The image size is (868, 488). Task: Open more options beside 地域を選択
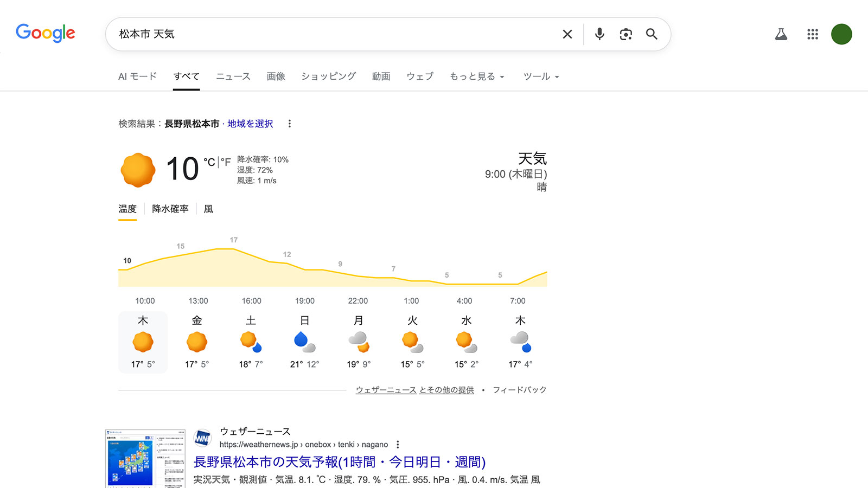290,124
